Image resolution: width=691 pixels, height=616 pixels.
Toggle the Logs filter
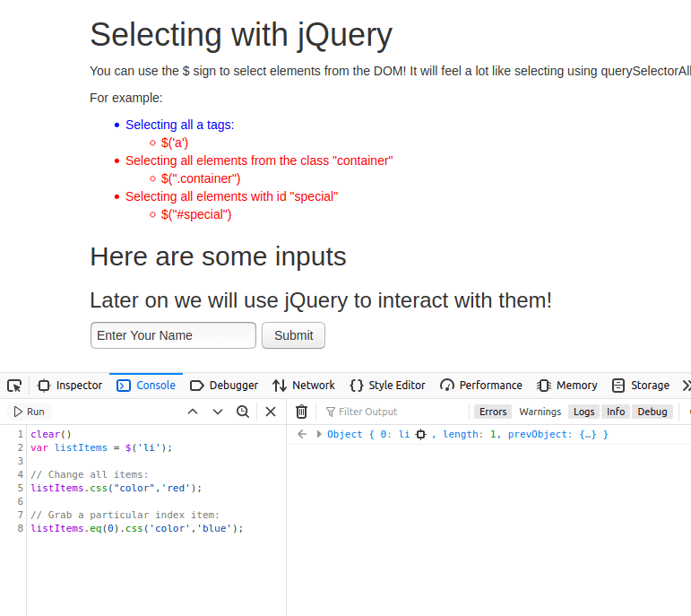(583, 412)
